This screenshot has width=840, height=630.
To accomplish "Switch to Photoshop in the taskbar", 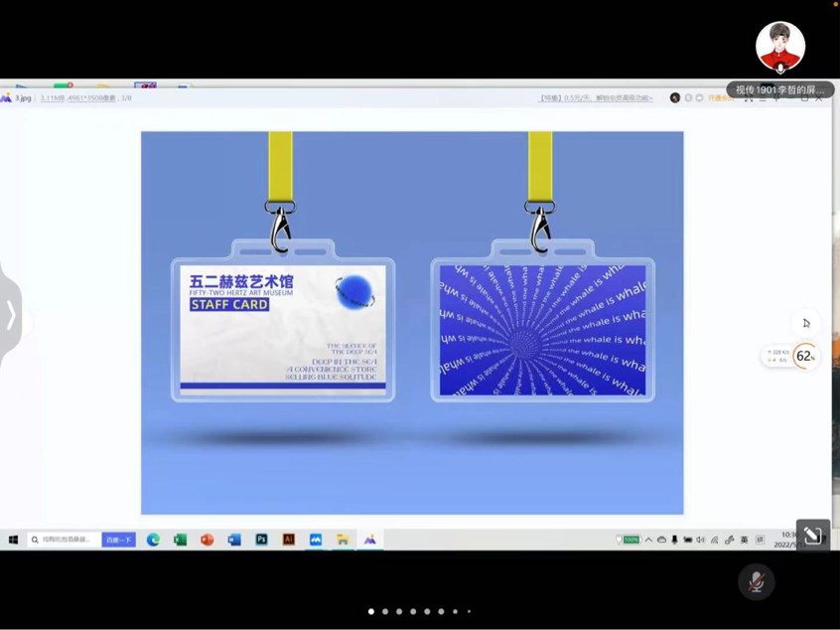I will pyautogui.click(x=261, y=540).
